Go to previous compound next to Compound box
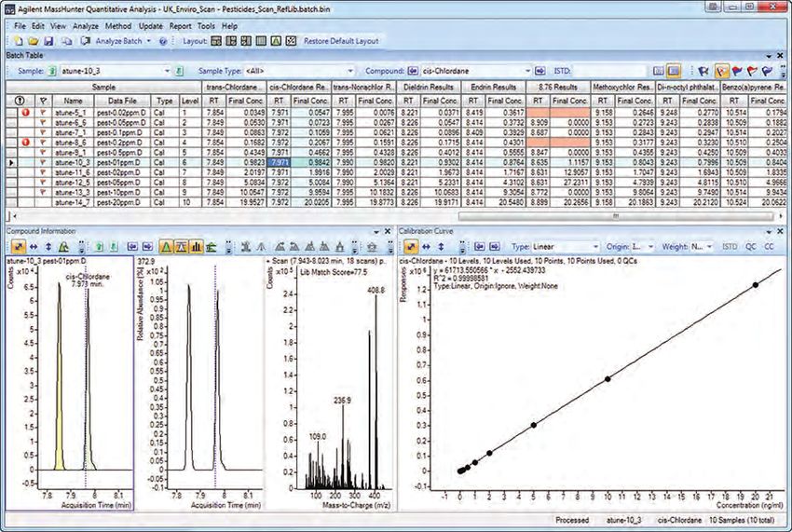This screenshot has width=792, height=532. click(x=413, y=71)
